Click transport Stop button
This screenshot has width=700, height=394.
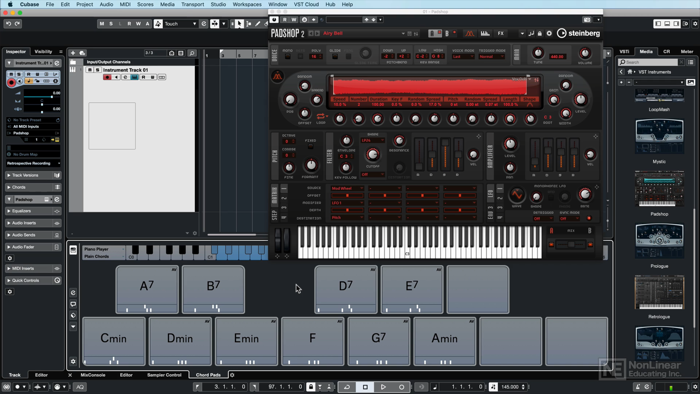tap(365, 387)
